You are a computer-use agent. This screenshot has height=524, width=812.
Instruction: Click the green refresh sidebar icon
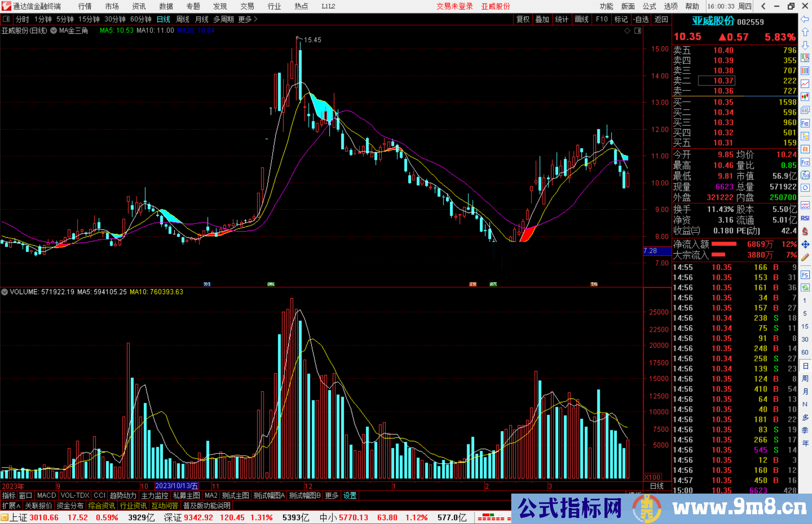coord(805,288)
